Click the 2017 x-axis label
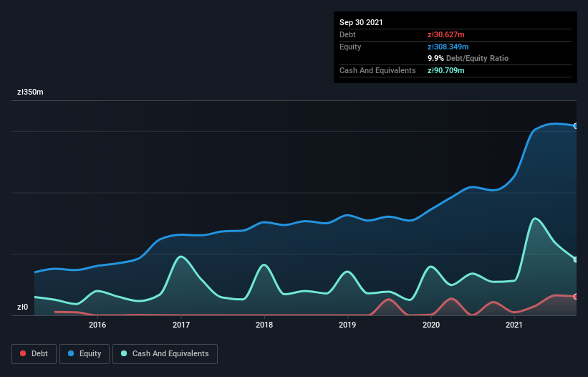588x377 pixels. (x=181, y=325)
